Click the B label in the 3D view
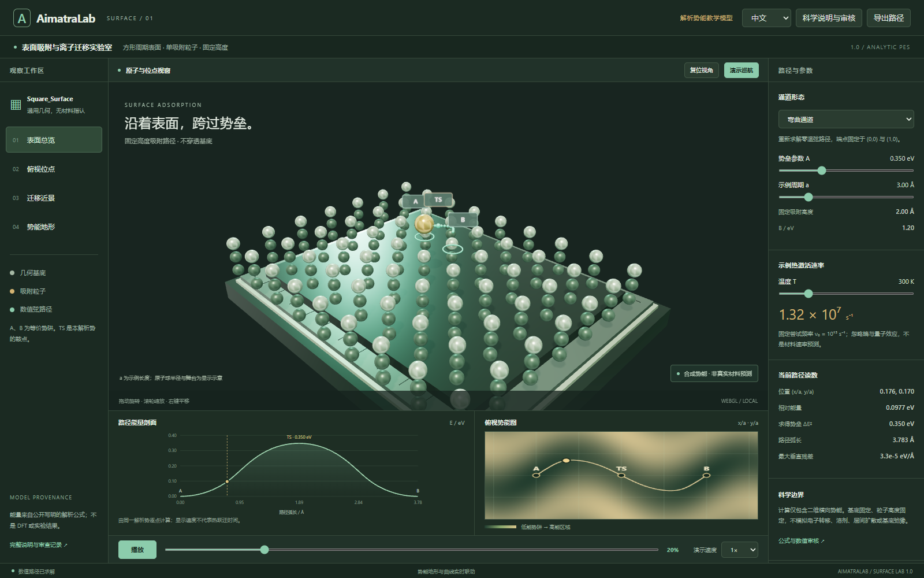The image size is (924, 578). pyautogui.click(x=463, y=220)
